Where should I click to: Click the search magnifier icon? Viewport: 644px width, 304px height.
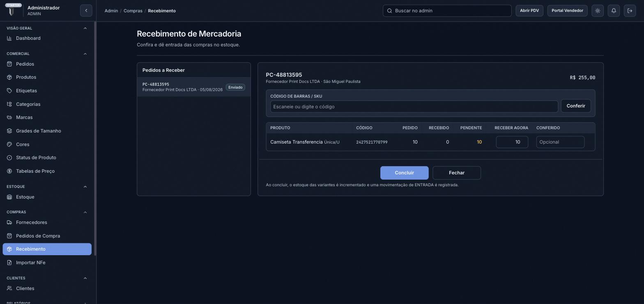390,11
